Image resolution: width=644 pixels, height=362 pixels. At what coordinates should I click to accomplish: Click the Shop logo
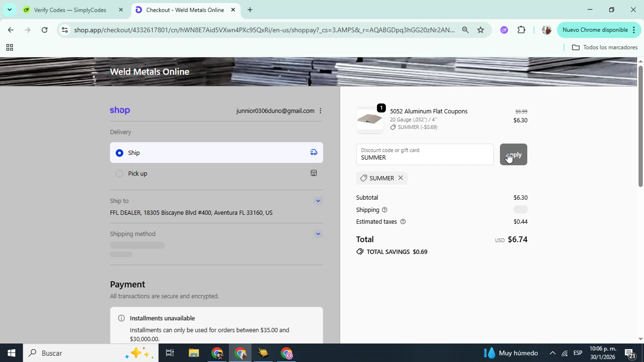(120, 110)
